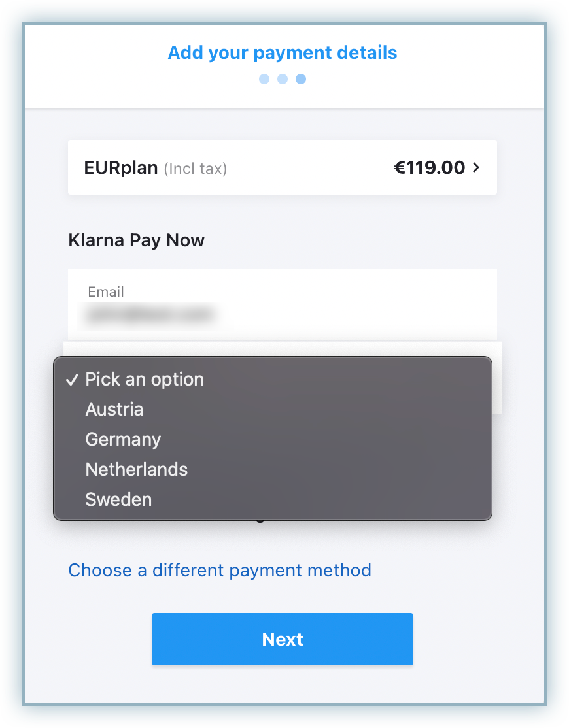Choose Sweden in the dropdown list
569x728 pixels.
tap(118, 500)
